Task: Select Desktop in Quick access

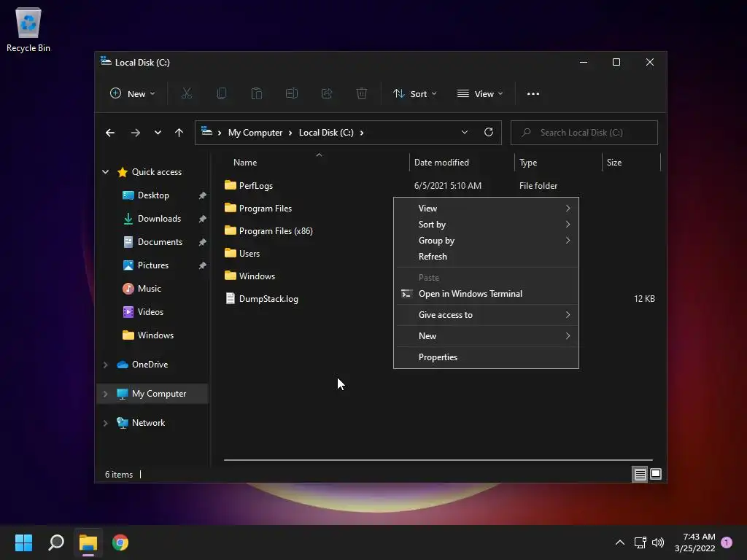Action: (x=153, y=195)
